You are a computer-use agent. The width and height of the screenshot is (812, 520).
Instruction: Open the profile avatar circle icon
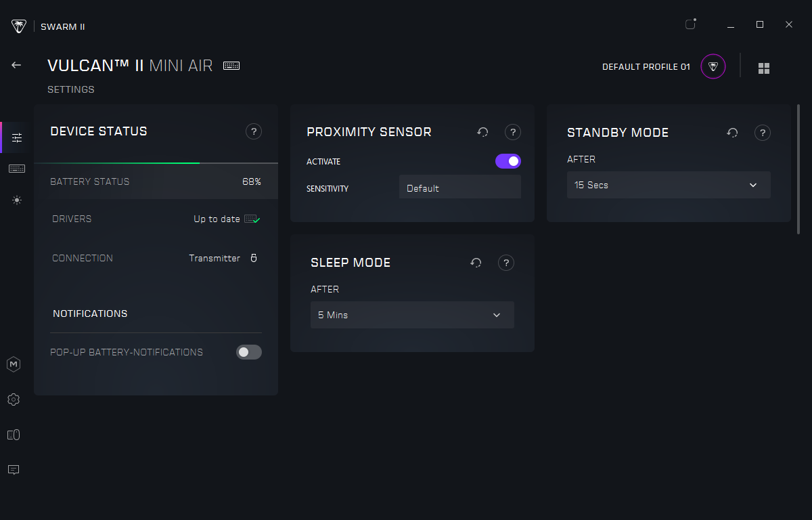pos(713,66)
